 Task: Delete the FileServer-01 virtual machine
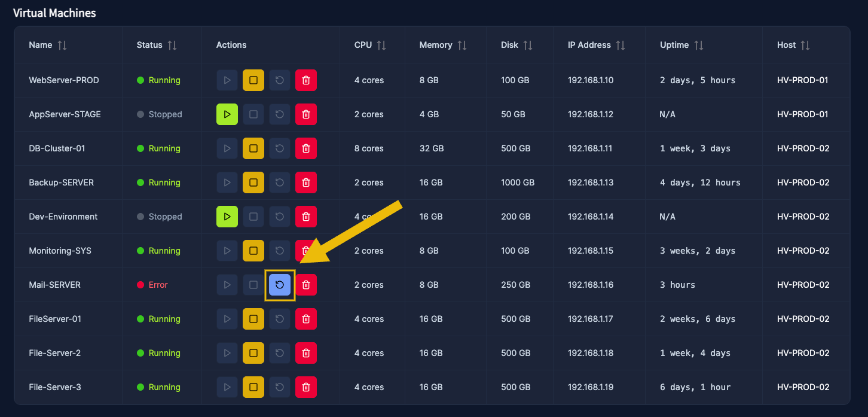(306, 319)
